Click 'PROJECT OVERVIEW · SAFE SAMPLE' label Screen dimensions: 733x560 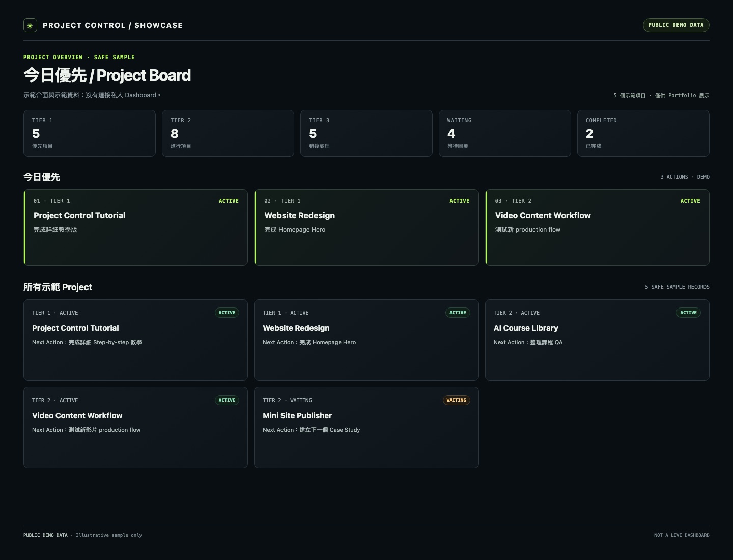point(79,57)
